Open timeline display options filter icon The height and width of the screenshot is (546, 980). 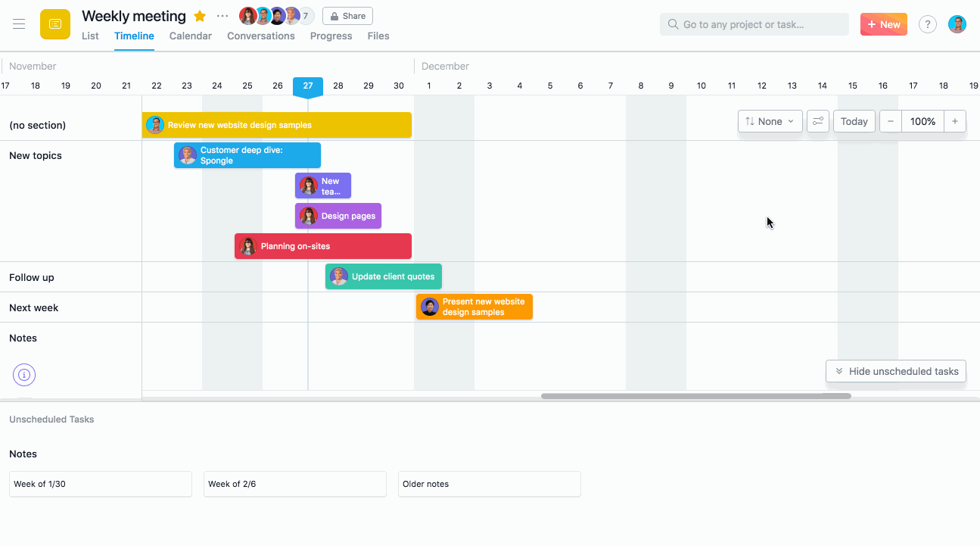[x=818, y=121]
